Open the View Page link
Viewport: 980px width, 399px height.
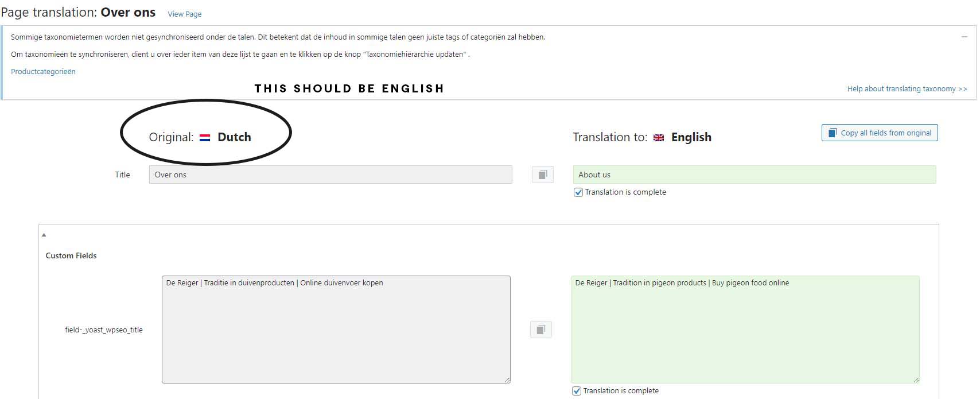coord(184,14)
